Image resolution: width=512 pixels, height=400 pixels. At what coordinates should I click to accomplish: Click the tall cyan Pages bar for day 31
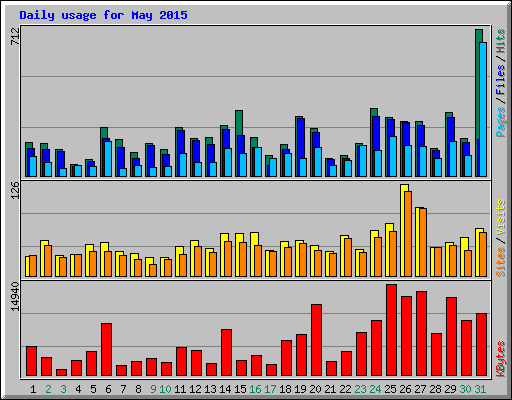point(483,109)
